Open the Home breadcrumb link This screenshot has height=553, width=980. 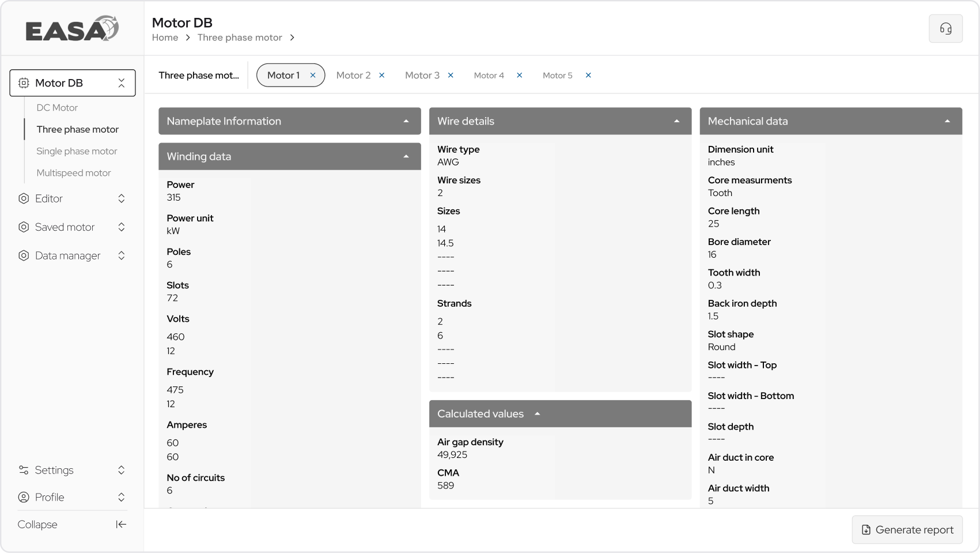tap(165, 37)
